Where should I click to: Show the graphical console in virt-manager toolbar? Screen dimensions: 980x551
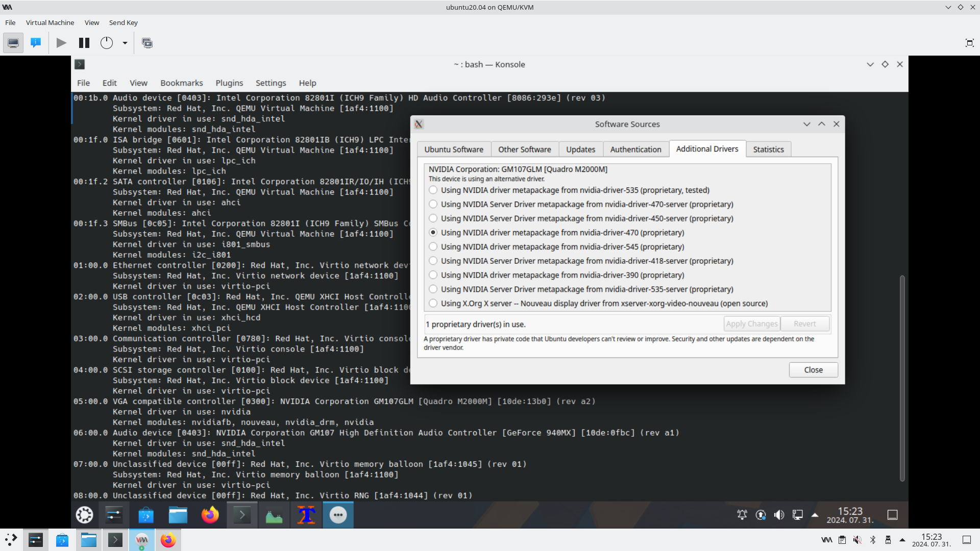click(13, 43)
